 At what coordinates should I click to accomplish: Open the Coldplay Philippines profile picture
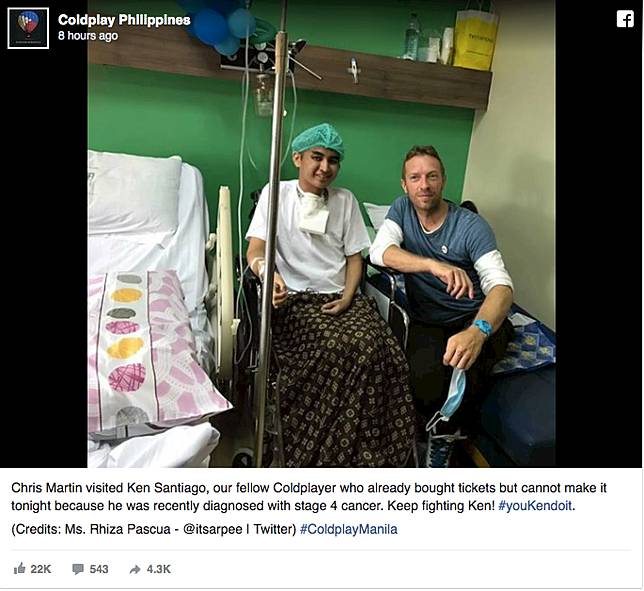(28, 28)
